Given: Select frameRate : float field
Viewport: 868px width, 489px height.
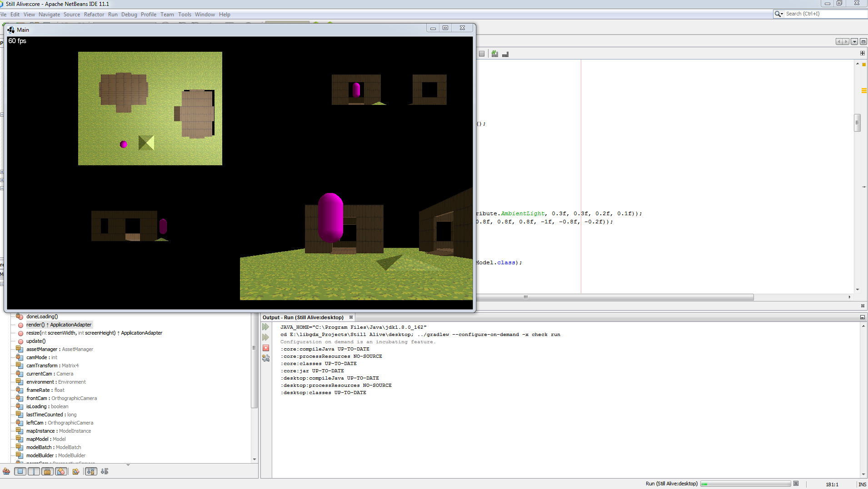Looking at the screenshot, I should (45, 390).
